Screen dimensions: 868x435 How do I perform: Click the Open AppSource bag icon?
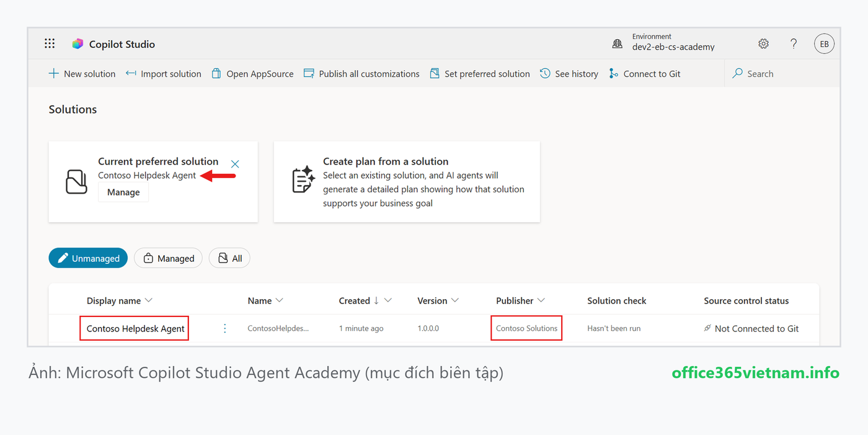point(216,73)
